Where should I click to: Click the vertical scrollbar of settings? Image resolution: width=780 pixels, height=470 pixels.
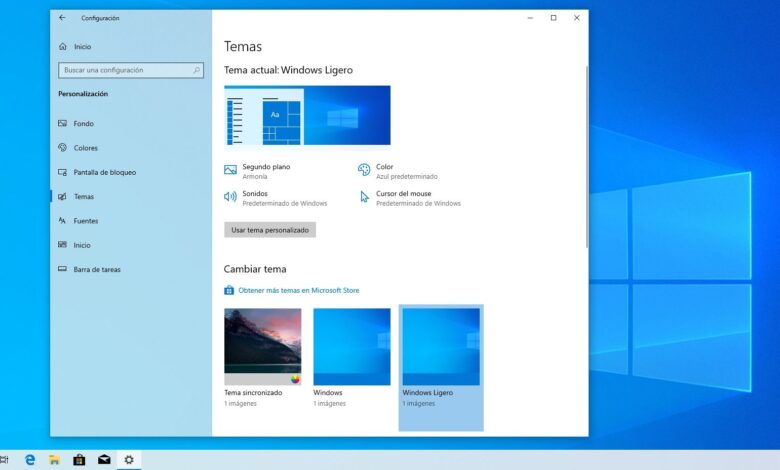(586, 157)
